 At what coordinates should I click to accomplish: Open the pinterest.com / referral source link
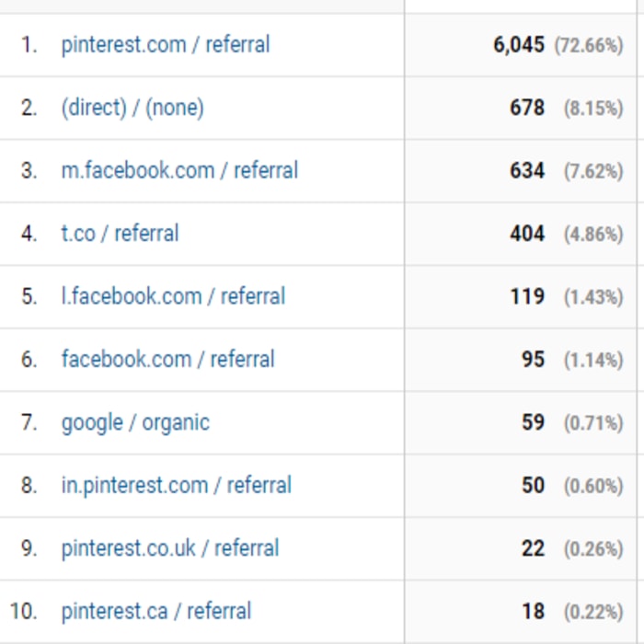tap(166, 45)
